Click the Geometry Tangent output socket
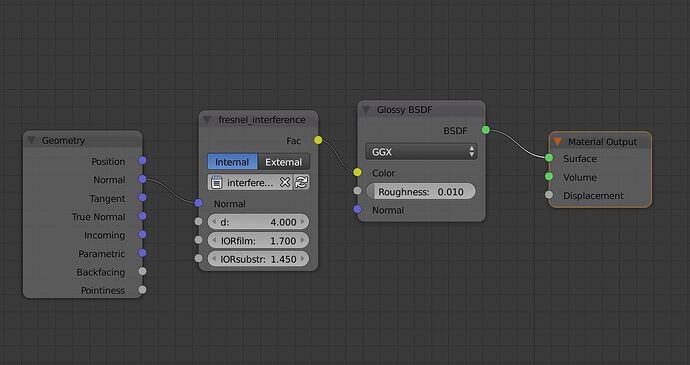This screenshot has width=690, height=365. pos(142,198)
